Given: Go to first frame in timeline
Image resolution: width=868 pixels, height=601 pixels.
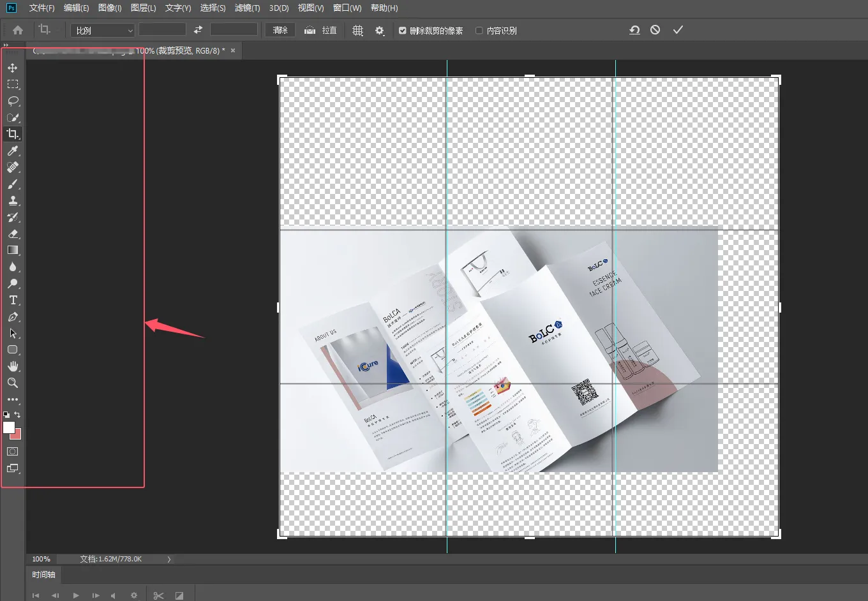Looking at the screenshot, I should tap(36, 595).
